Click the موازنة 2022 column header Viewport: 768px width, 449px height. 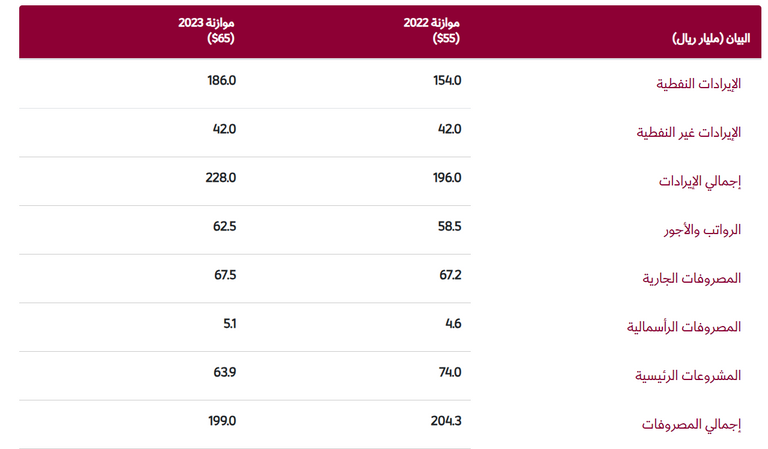pos(435,31)
